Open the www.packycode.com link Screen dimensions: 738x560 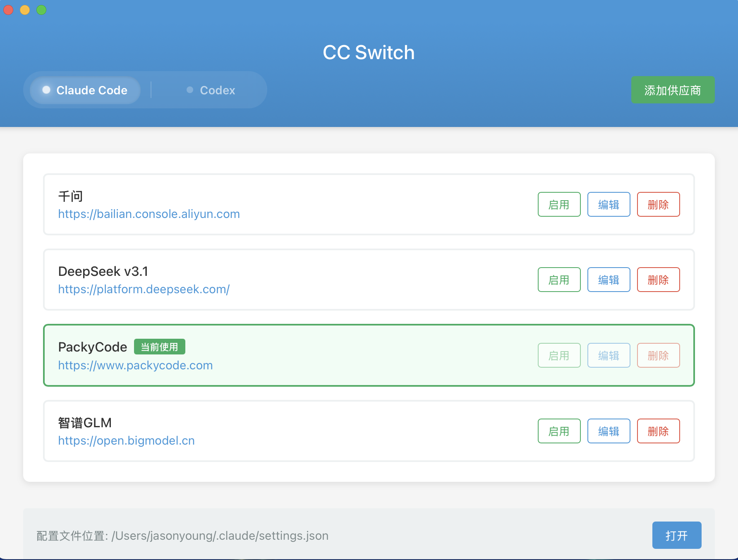(x=135, y=366)
